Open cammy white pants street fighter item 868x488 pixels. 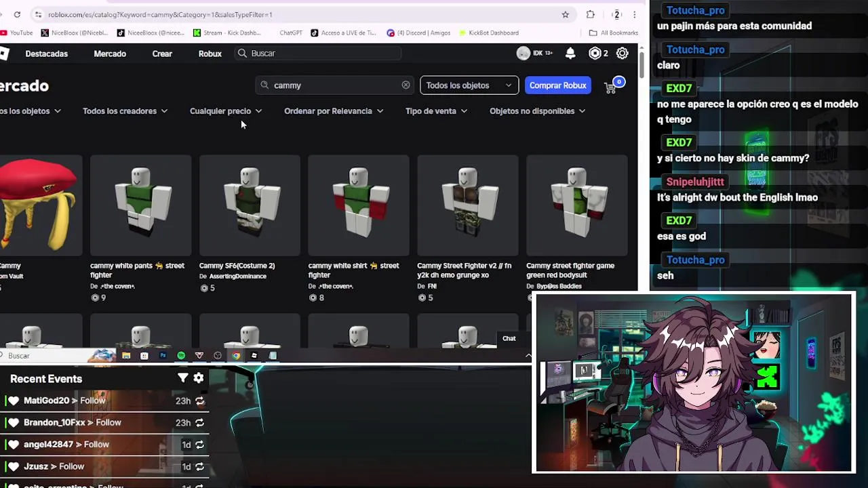[x=141, y=205]
